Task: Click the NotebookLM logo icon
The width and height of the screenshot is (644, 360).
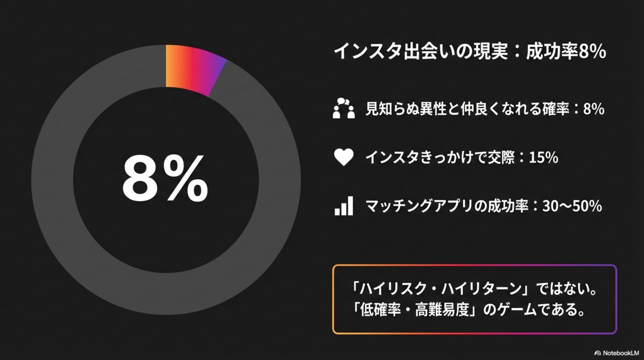Action: click(x=598, y=353)
